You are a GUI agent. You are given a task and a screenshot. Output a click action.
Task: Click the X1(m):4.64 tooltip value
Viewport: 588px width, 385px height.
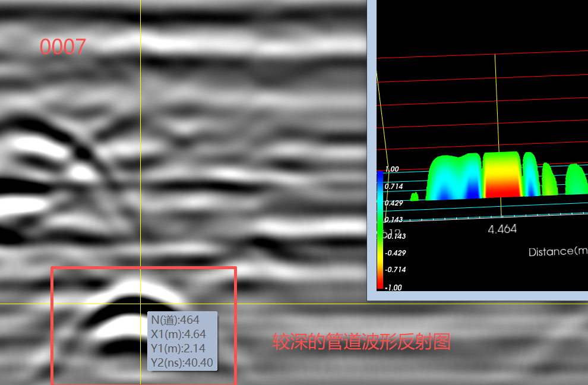[x=178, y=335]
